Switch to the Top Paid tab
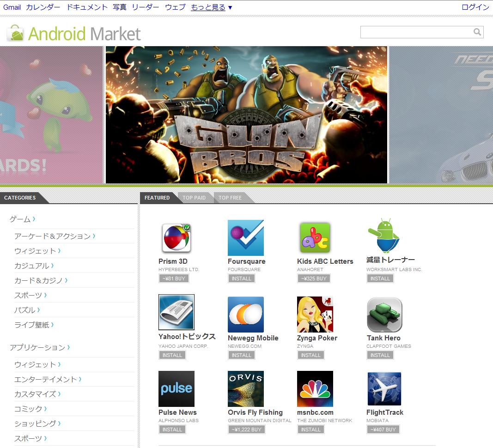Viewport: 493px width, 448px height. tap(194, 198)
